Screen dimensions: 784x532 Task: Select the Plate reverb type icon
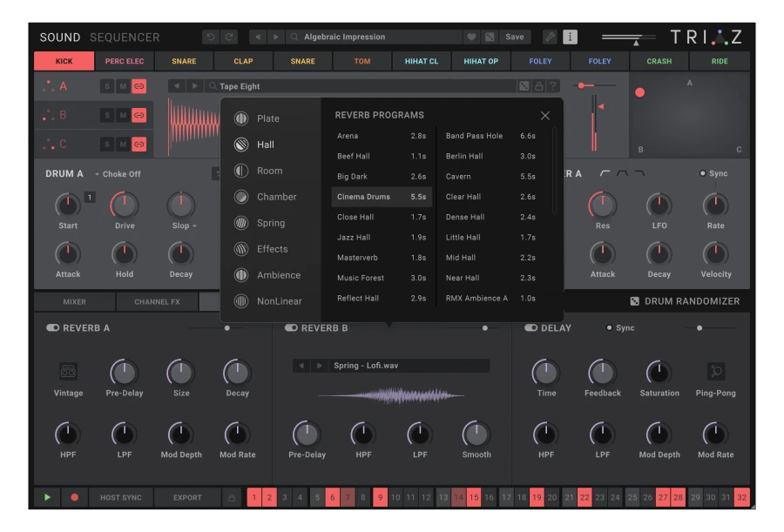point(241,118)
